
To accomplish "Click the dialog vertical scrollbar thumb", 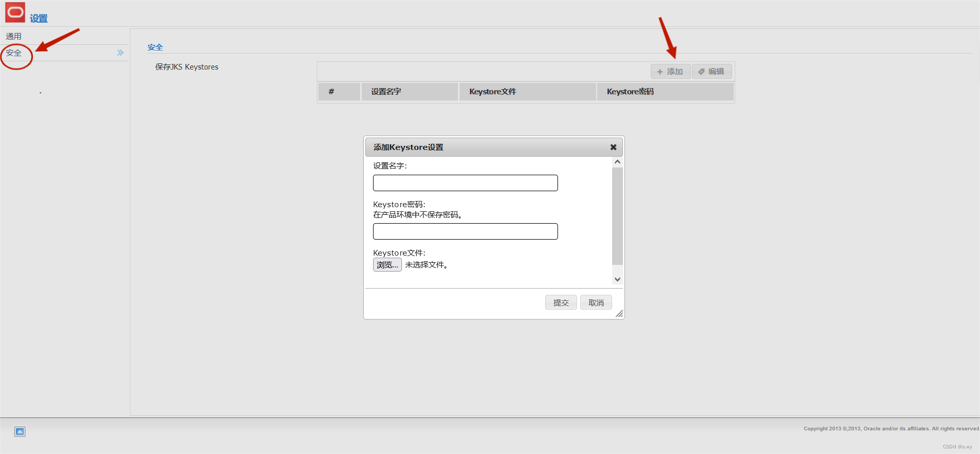I will pyautogui.click(x=617, y=216).
